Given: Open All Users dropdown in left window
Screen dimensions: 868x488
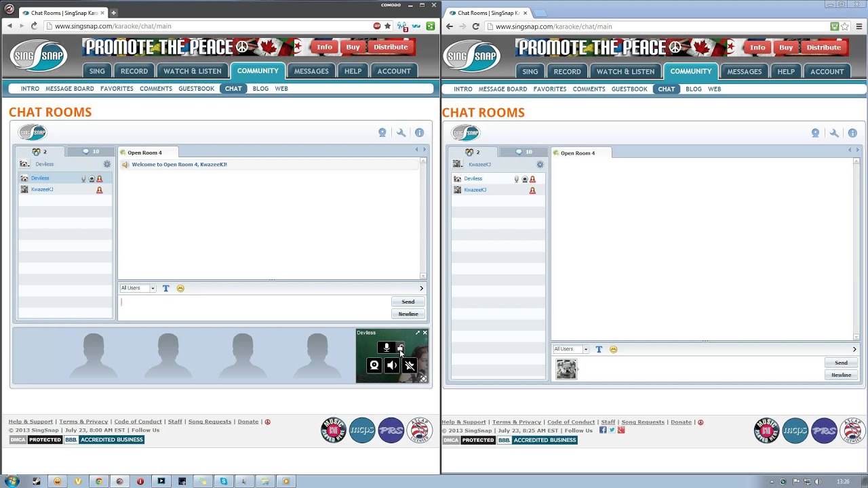Looking at the screenshot, I should pyautogui.click(x=138, y=288).
